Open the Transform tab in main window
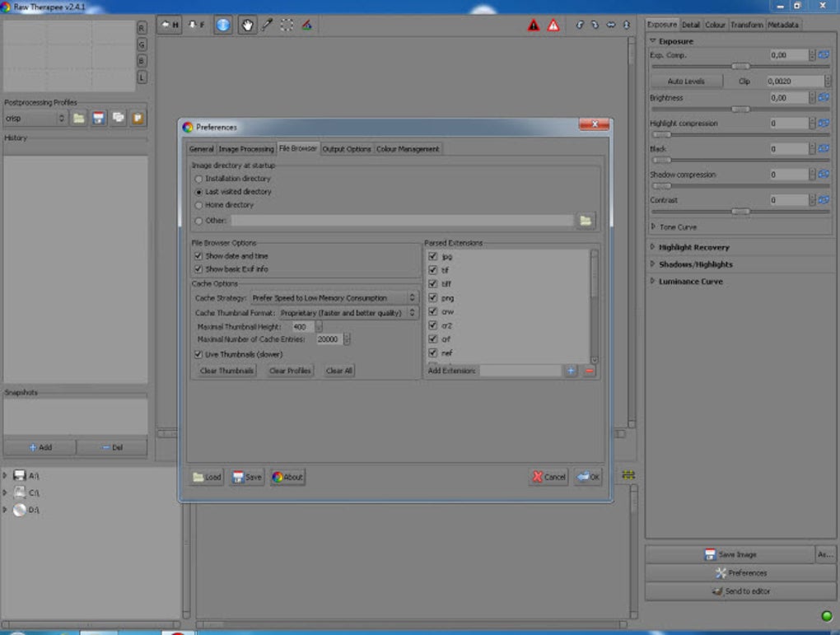The width and height of the screenshot is (840, 635). (x=747, y=25)
